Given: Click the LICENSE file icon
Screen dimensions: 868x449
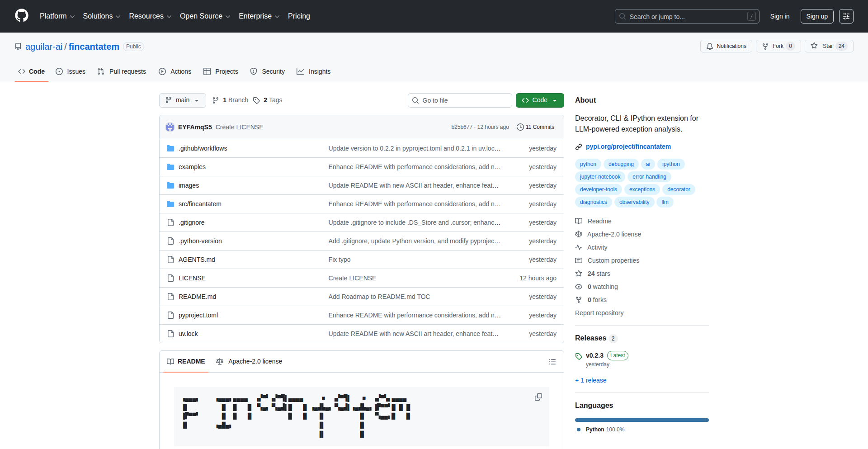Looking at the screenshot, I should tap(170, 278).
